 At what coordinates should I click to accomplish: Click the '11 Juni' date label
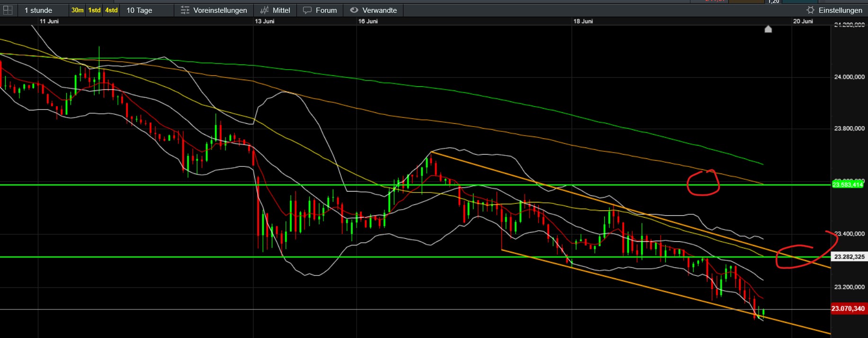click(x=49, y=21)
